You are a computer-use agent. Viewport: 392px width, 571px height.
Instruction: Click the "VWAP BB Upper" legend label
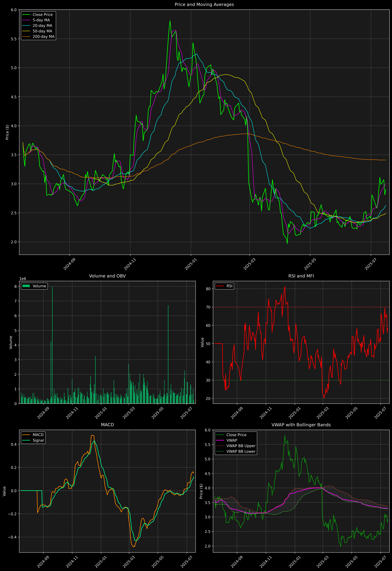click(x=241, y=446)
